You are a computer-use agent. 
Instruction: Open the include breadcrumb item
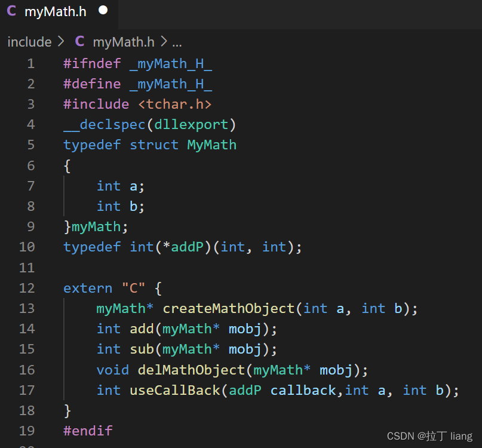(x=29, y=41)
